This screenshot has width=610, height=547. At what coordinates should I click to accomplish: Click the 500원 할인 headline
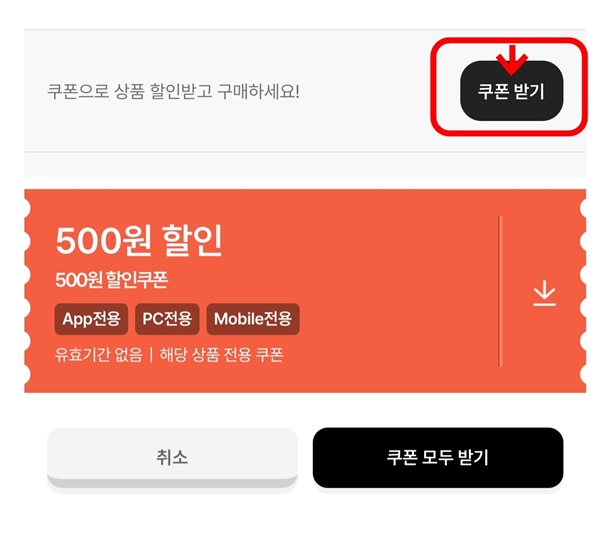tap(139, 240)
